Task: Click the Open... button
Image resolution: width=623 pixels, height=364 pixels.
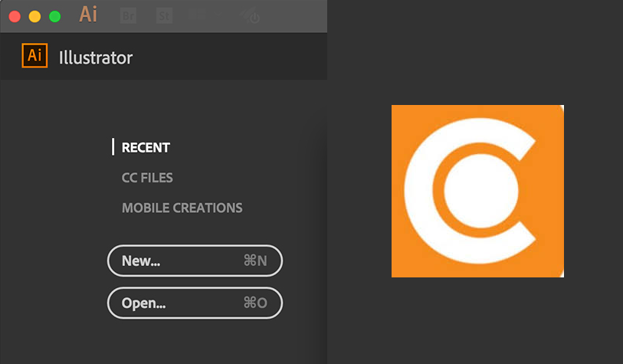Action: pyautogui.click(x=195, y=303)
